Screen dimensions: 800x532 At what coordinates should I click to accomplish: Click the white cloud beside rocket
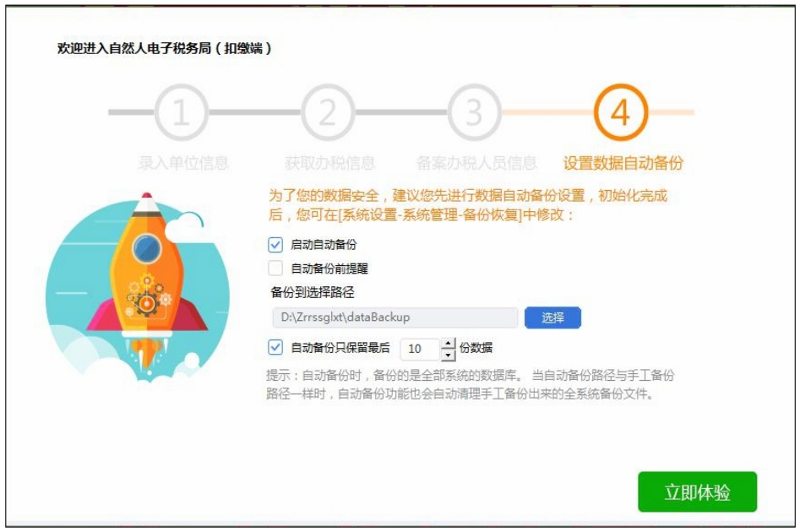(x=185, y=225)
